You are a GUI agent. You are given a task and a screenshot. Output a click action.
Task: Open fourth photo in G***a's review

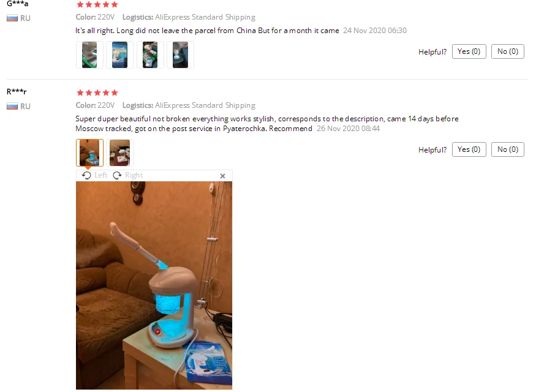point(180,55)
